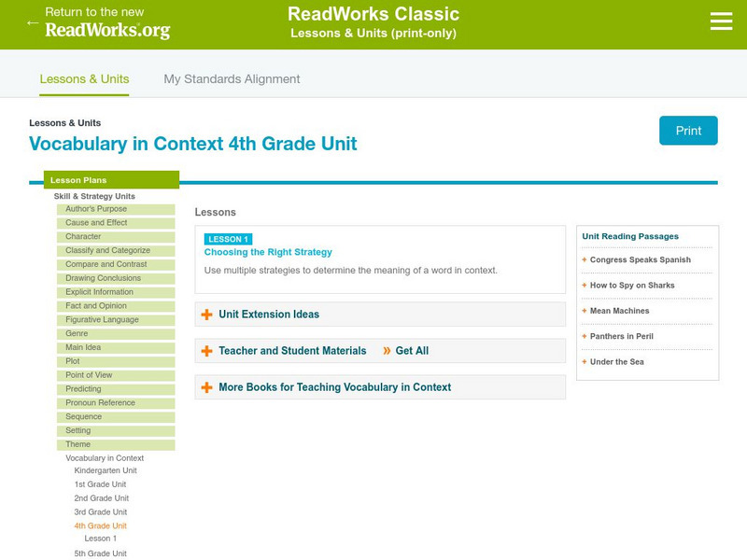Open How to Spy on Sharks passage

(632, 286)
